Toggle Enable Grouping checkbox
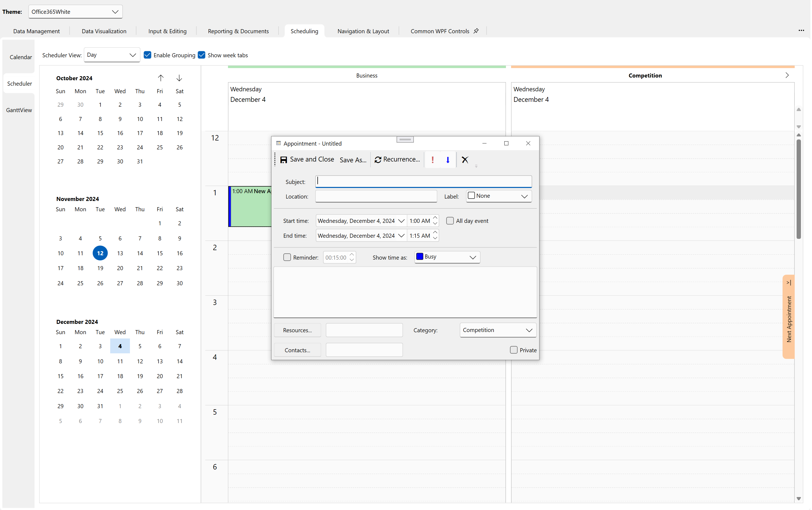The width and height of the screenshot is (812, 510). [147, 55]
